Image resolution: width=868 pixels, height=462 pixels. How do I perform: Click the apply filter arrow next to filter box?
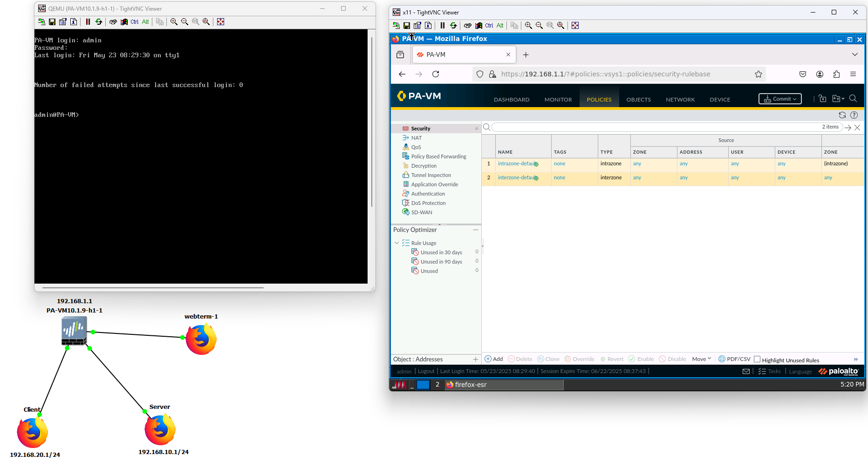tap(848, 128)
